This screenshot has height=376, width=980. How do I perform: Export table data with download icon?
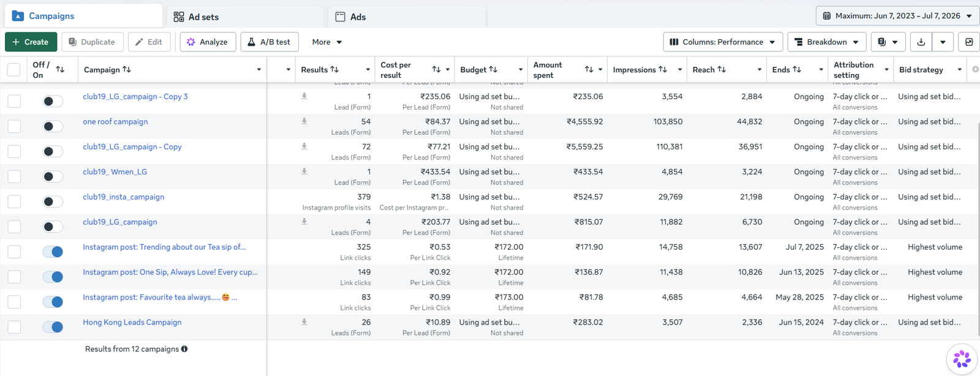tap(921, 42)
